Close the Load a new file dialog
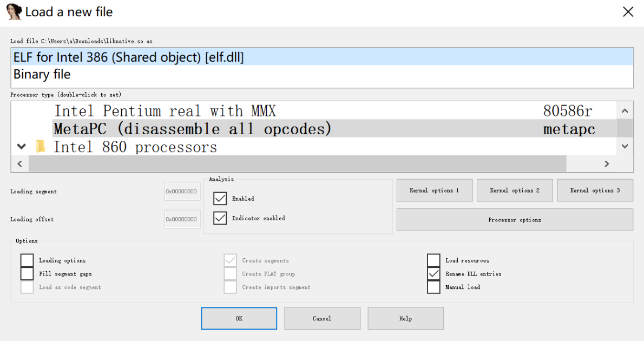644x341 pixels. pyautogui.click(x=628, y=12)
